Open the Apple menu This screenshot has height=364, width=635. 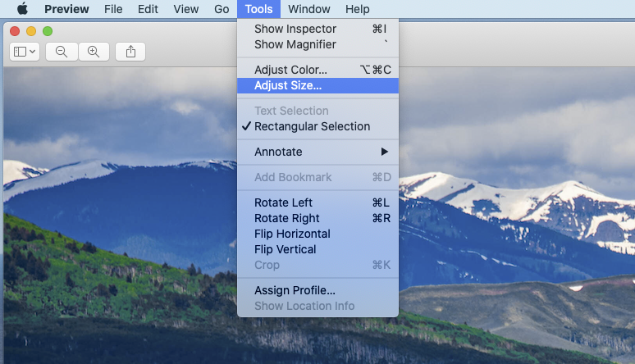coord(23,8)
